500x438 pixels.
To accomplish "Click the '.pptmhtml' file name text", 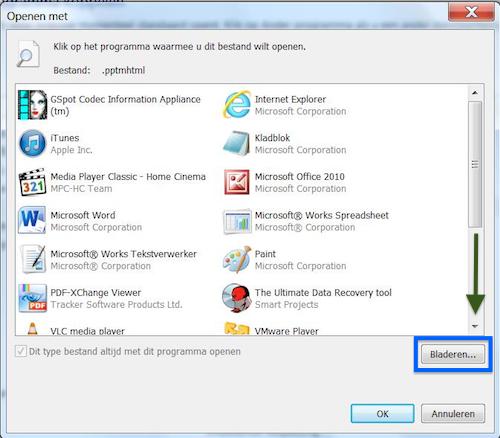I will [123, 70].
